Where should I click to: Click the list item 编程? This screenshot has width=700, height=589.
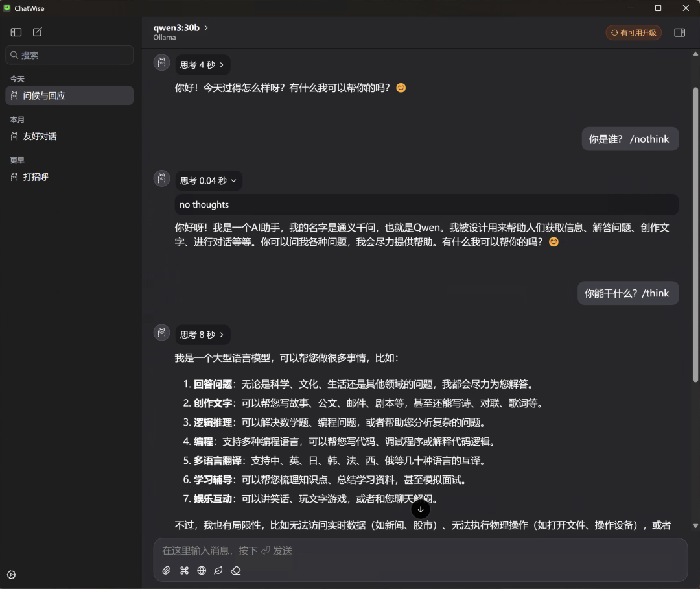coord(340,442)
